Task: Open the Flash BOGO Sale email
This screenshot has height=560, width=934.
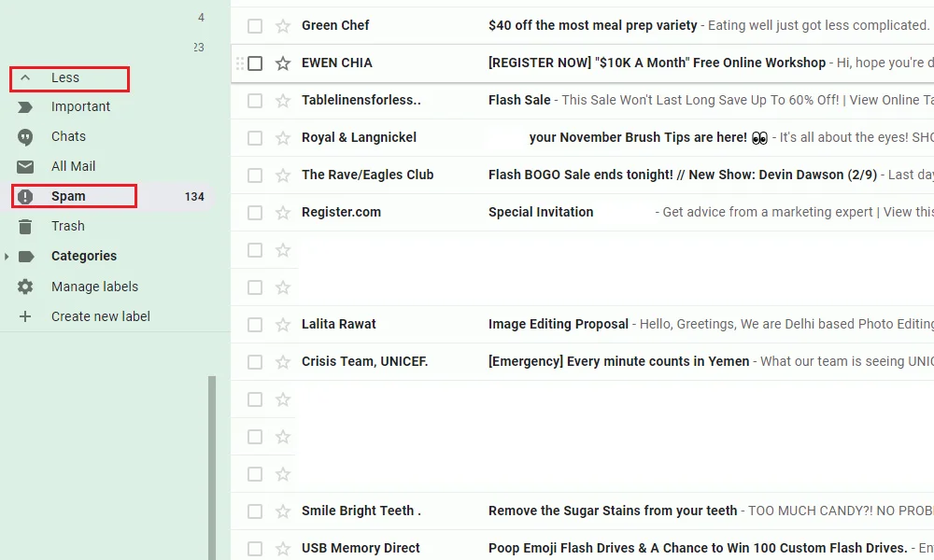Action: (683, 175)
